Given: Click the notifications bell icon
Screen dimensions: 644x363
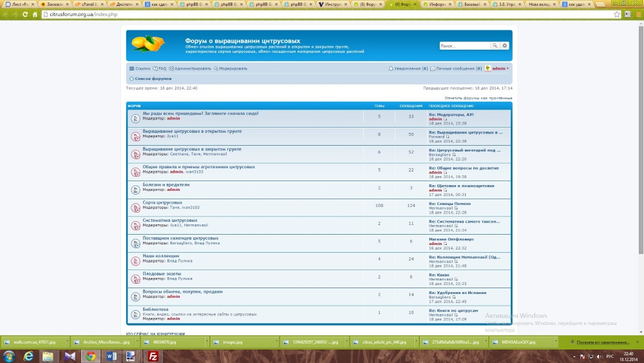Looking at the screenshot, I should [391, 68].
